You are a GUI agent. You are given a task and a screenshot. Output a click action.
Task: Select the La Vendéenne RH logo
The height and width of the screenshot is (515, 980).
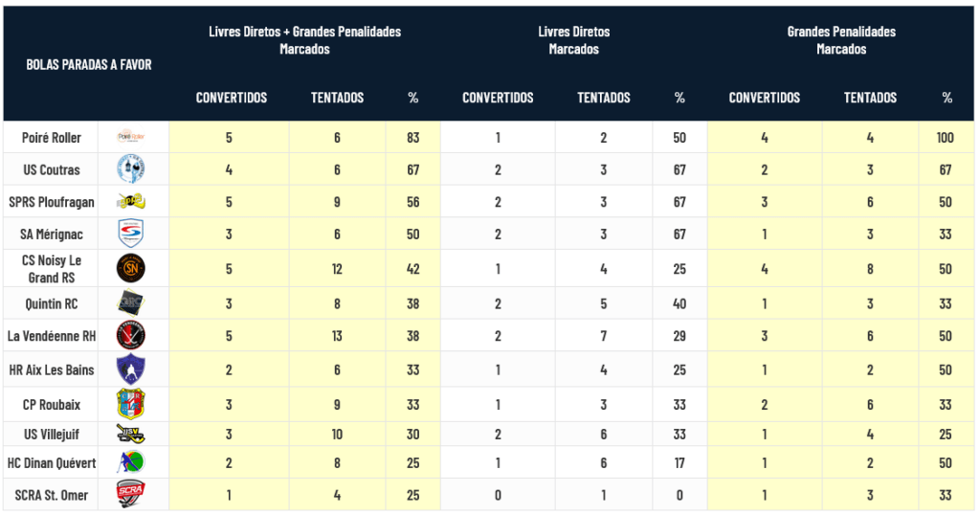pyautogui.click(x=131, y=335)
